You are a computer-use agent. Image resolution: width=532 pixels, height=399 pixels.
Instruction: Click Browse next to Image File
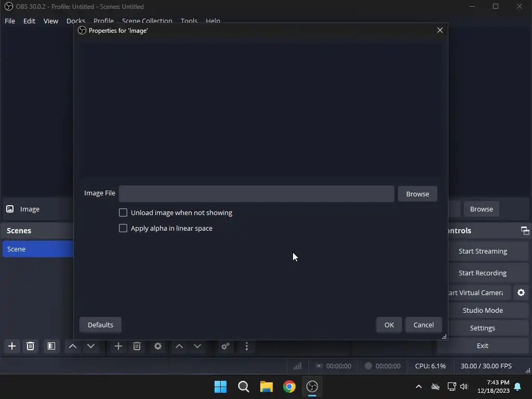pyautogui.click(x=417, y=194)
